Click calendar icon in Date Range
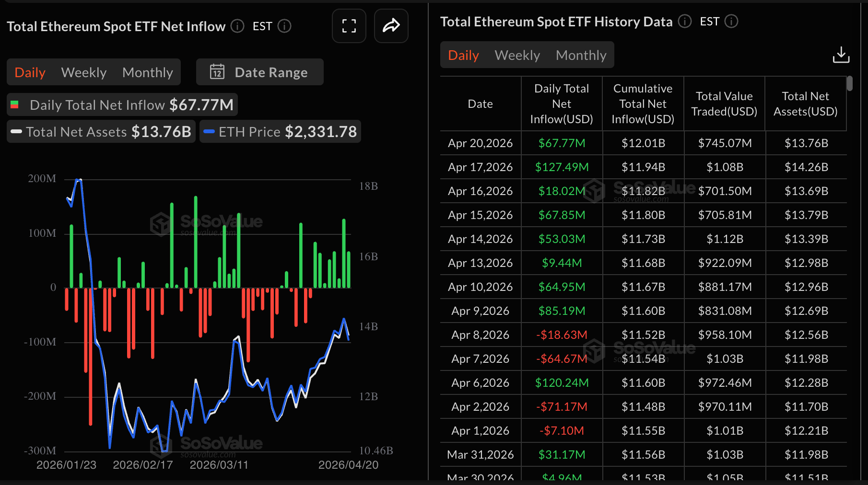Screen dimensions: 868x485 coord(217,72)
